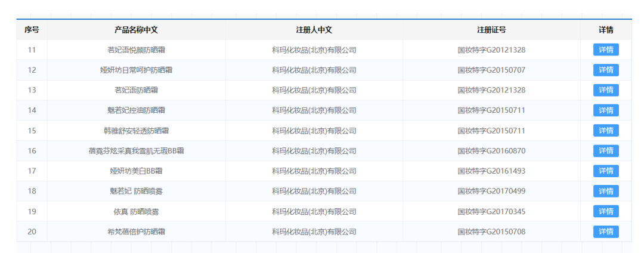This screenshot has height=253, width=644.
Task: Click the 注册证号 column header
Action: 491,30
